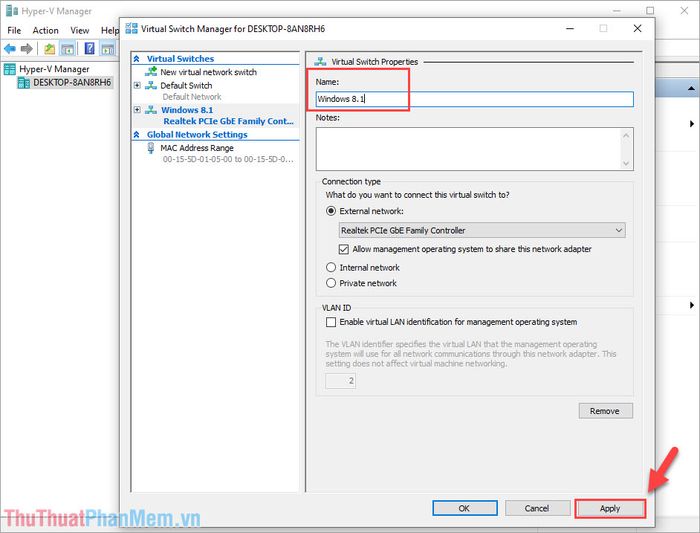This screenshot has height=533, width=700.
Task: Click the upper right-pointing arrow in Actions pane
Action: (692, 124)
